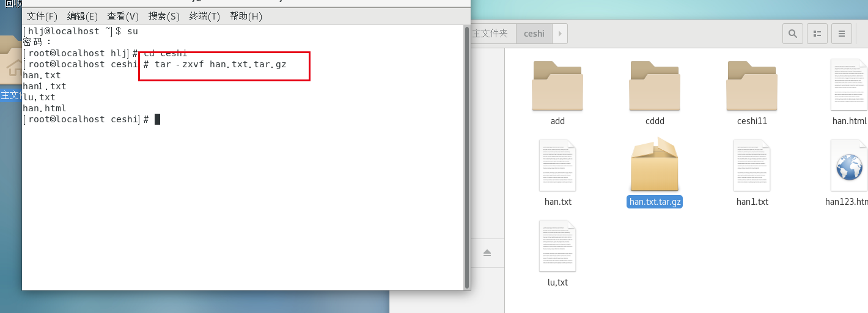Click the ceshi path bar button
868x313 pixels.
click(x=534, y=34)
